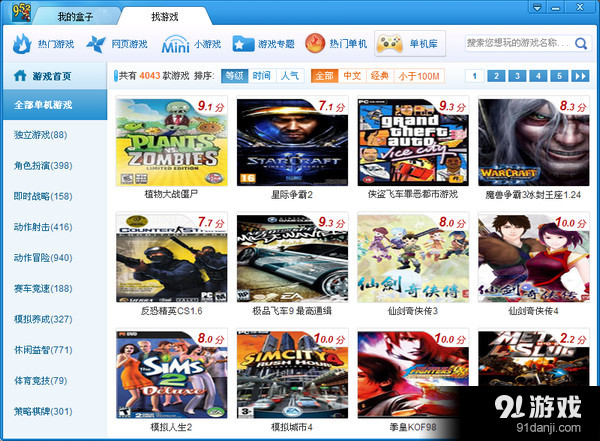This screenshot has width=600, height=441.
Task: Click the 极品飞车9 最高通缉 title
Action: pyautogui.click(x=292, y=311)
